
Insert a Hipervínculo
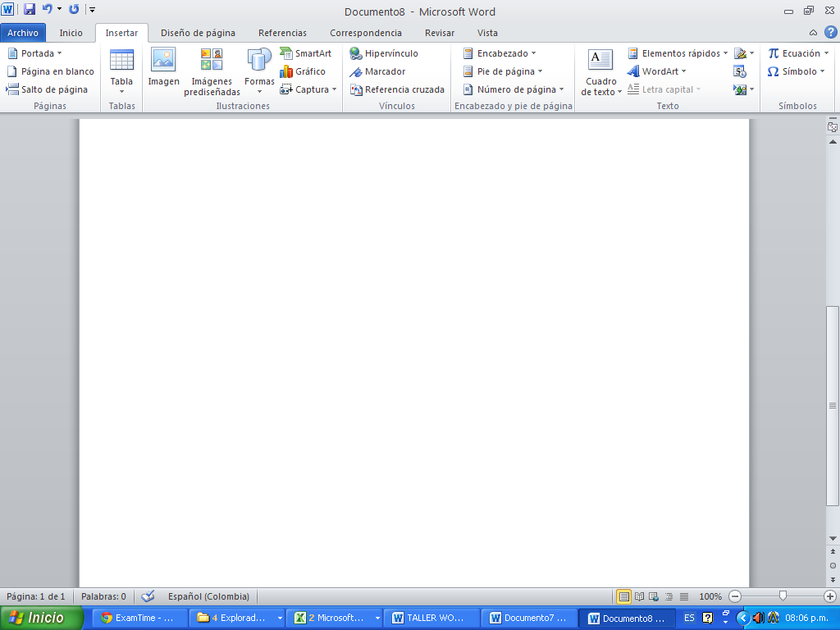pos(384,53)
